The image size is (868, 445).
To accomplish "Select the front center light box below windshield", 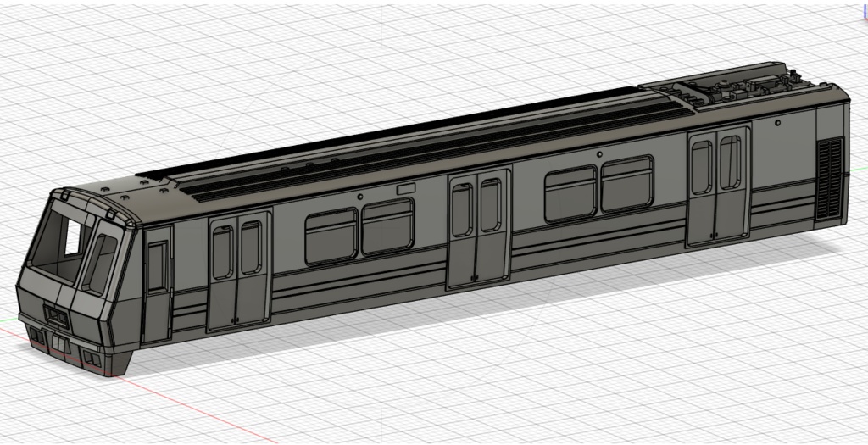I will (x=57, y=317).
